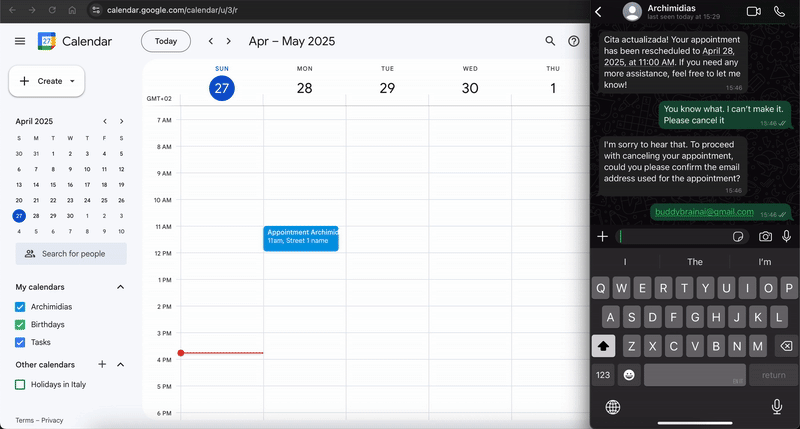Select Tuesday 29 date header
The width and height of the screenshot is (800, 429).
pyautogui.click(x=387, y=88)
